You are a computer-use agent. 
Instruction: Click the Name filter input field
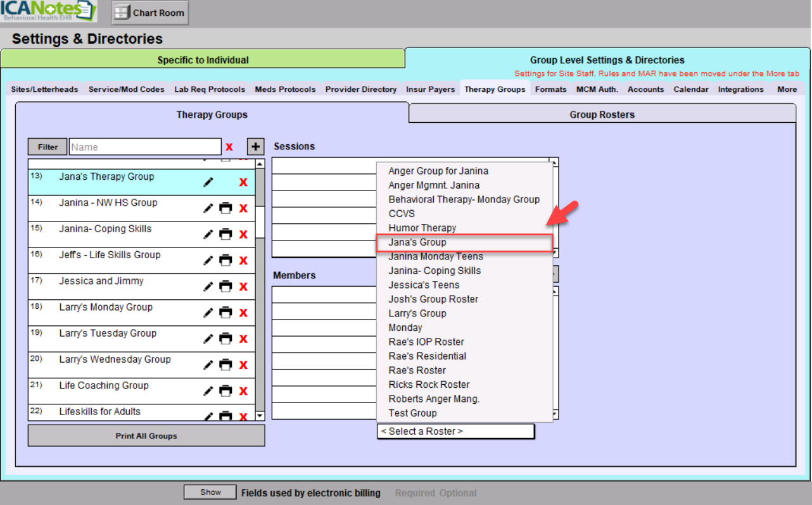click(145, 147)
